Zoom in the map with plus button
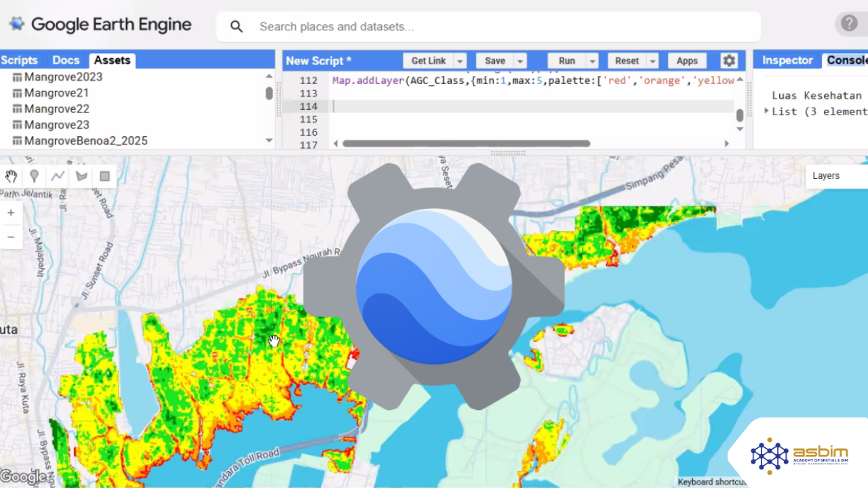The width and height of the screenshot is (868, 488). click(x=11, y=213)
